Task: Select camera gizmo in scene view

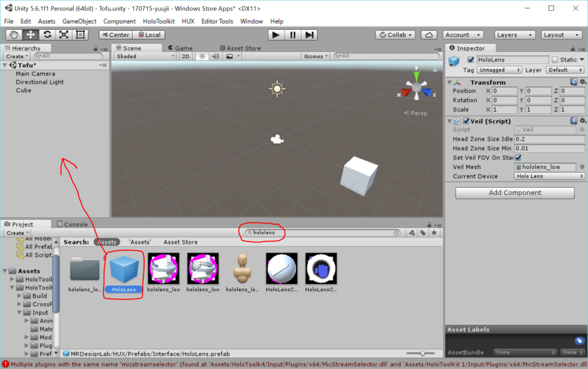Action: [277, 139]
